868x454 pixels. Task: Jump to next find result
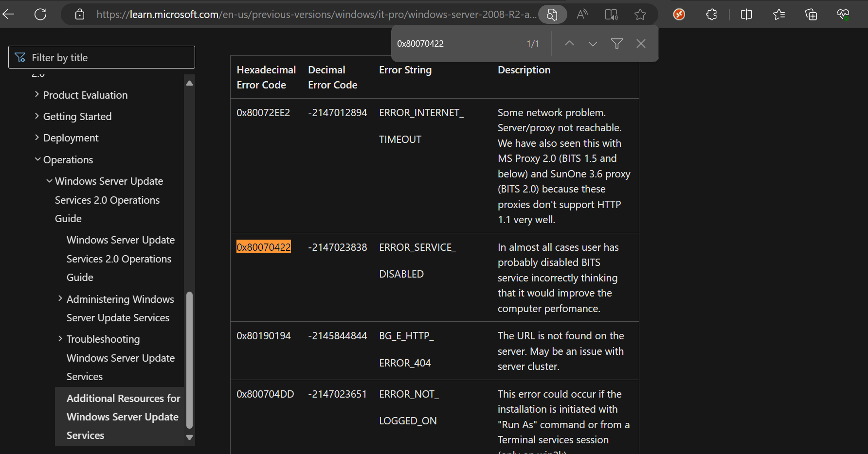[593, 44]
